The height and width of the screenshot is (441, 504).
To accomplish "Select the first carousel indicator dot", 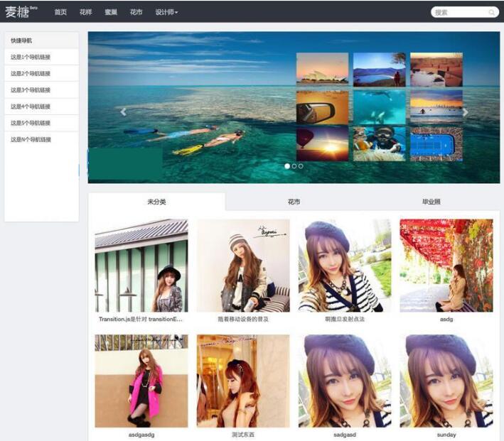I will [287, 166].
